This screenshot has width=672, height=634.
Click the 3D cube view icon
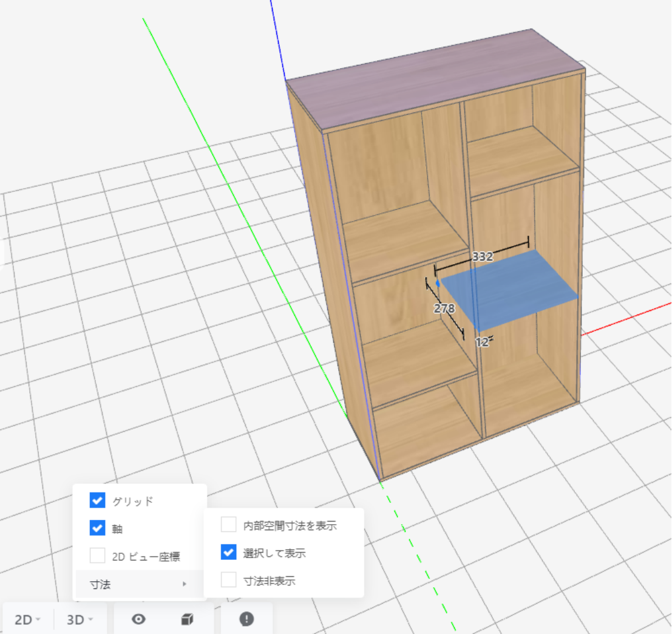click(x=188, y=619)
